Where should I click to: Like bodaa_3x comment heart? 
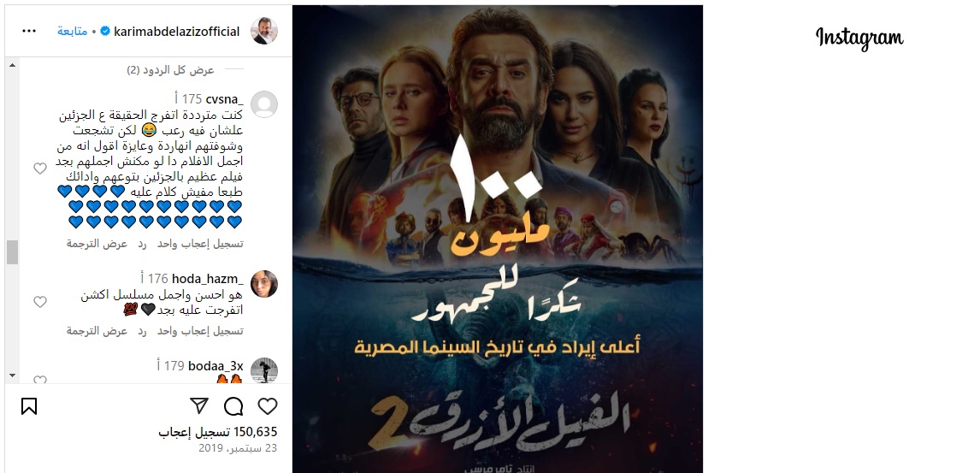click(x=40, y=379)
